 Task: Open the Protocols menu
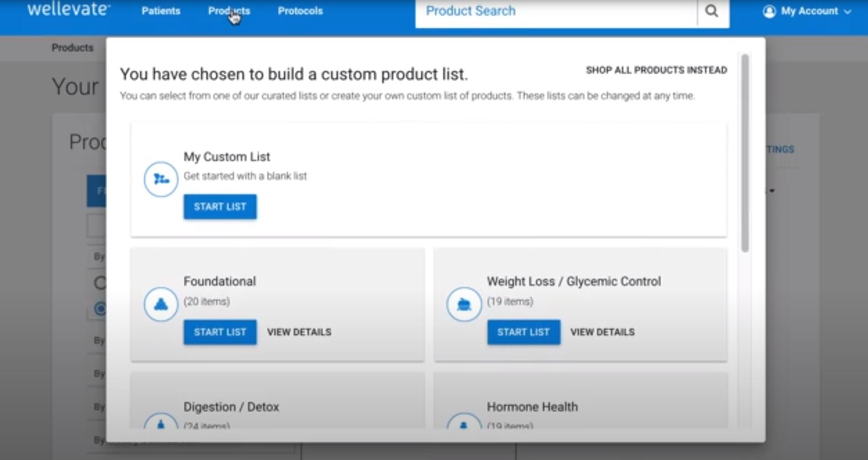click(300, 11)
